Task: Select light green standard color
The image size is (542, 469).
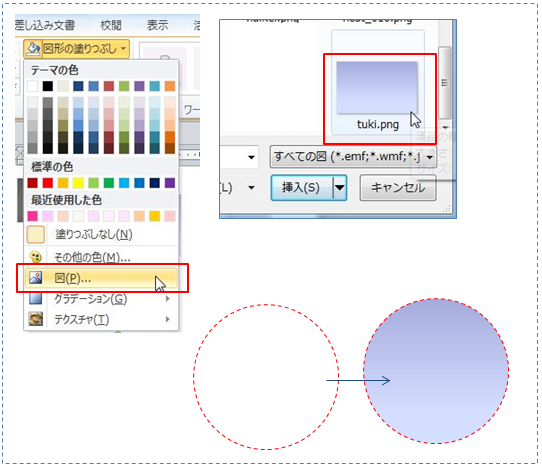Action: (x=94, y=183)
